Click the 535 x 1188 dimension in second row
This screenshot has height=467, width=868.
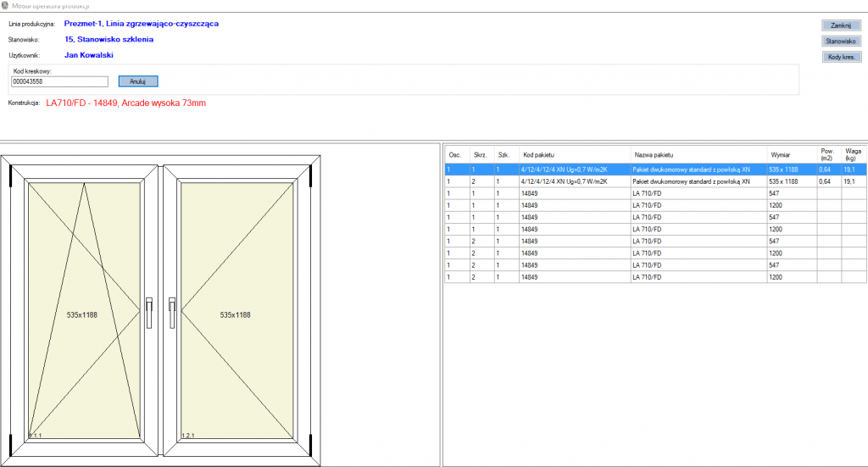click(x=783, y=181)
